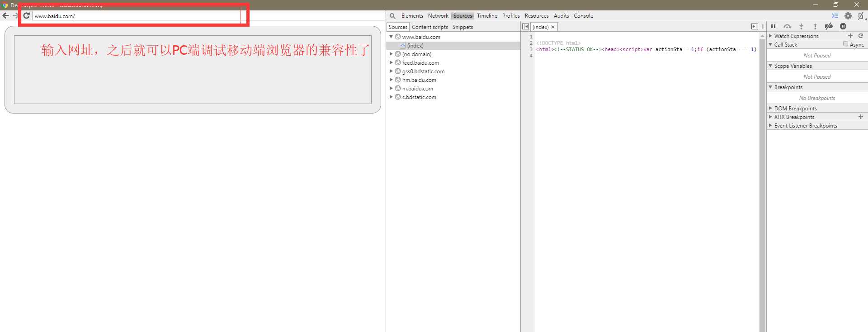
Task: Open the Audits panel
Action: point(561,16)
